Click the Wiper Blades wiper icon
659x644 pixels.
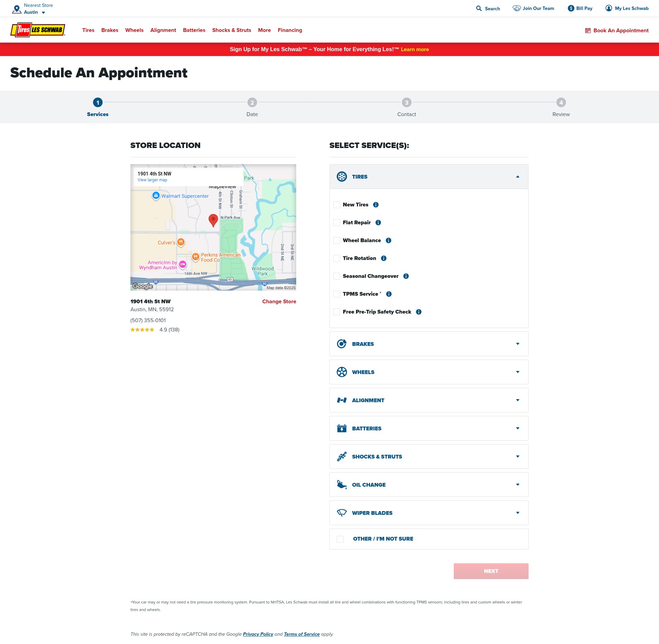(342, 513)
